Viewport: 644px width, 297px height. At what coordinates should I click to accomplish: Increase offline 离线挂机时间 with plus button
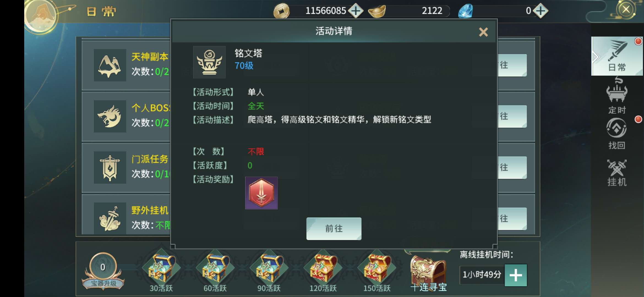[x=516, y=275]
